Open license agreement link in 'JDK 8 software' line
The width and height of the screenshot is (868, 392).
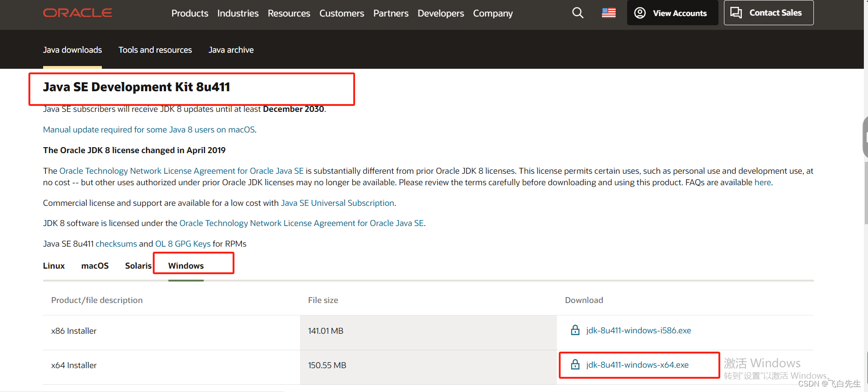click(x=302, y=223)
